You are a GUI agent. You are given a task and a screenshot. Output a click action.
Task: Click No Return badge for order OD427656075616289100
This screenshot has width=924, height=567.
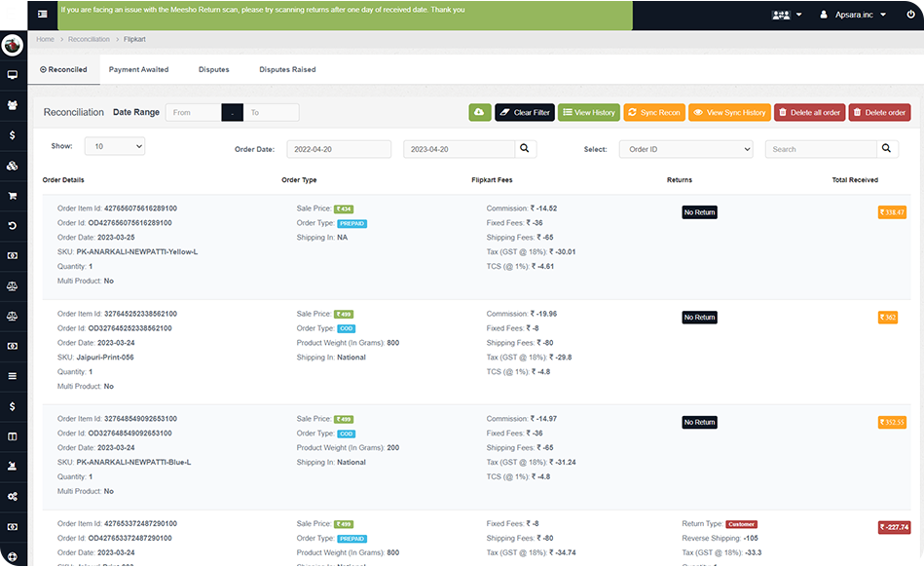click(699, 212)
